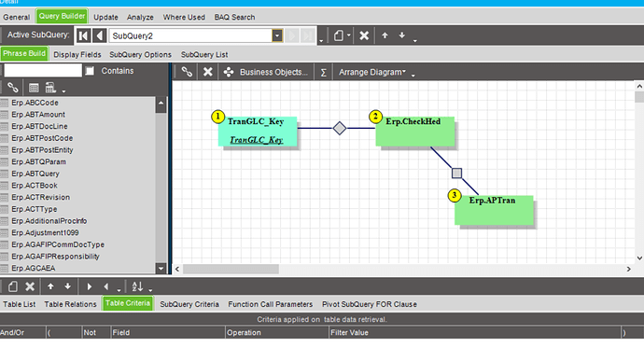
Task: Move the subquery up with the arrow icon
Action: tap(385, 35)
